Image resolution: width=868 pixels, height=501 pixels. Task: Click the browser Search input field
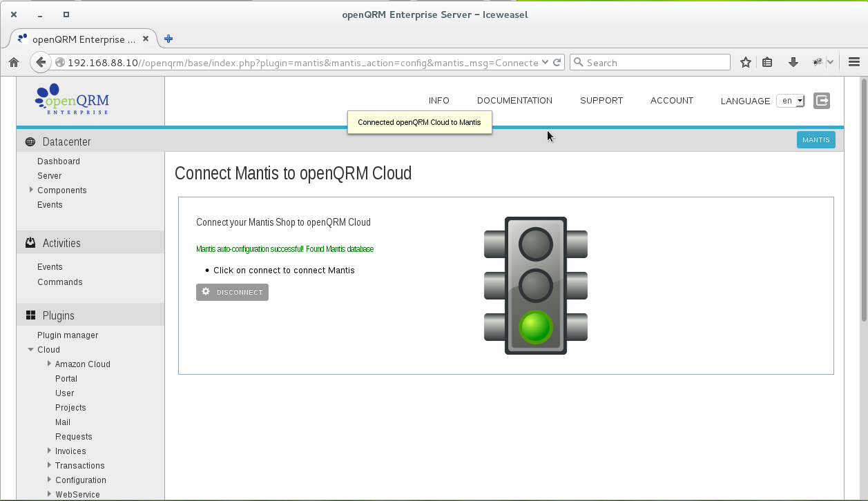coord(650,62)
